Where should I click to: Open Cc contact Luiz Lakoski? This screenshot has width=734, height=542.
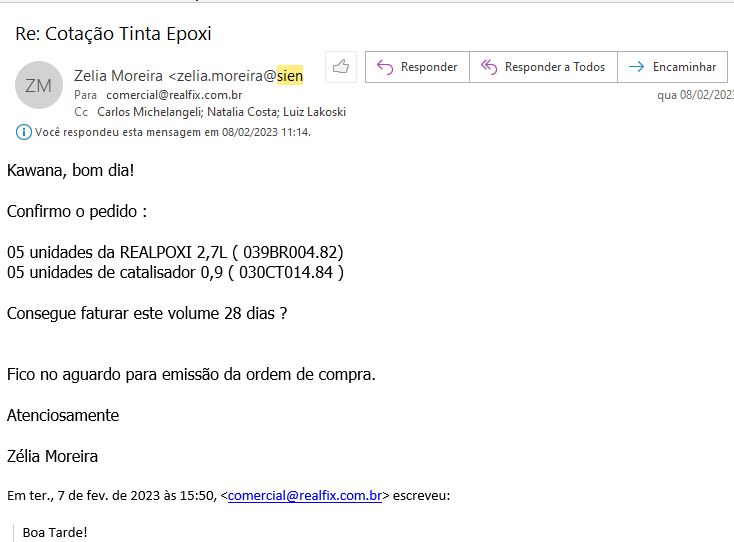tap(316, 112)
